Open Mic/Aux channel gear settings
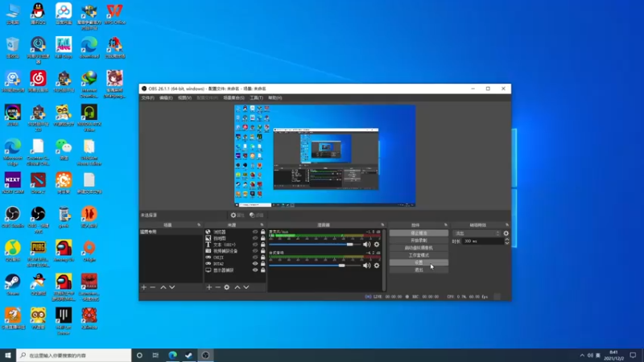Image resolution: width=644 pixels, height=362 pixels. point(377,245)
